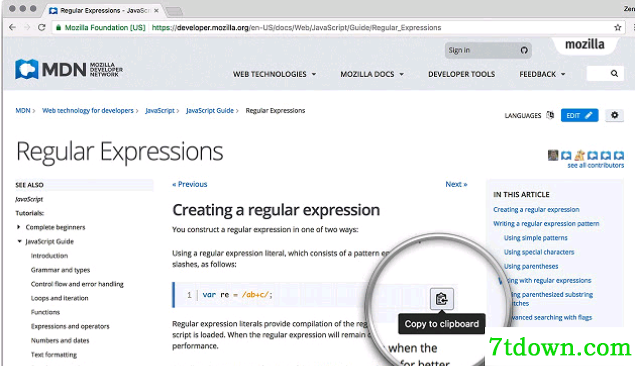
Task: Jump to Using special characters
Action: click(x=539, y=252)
